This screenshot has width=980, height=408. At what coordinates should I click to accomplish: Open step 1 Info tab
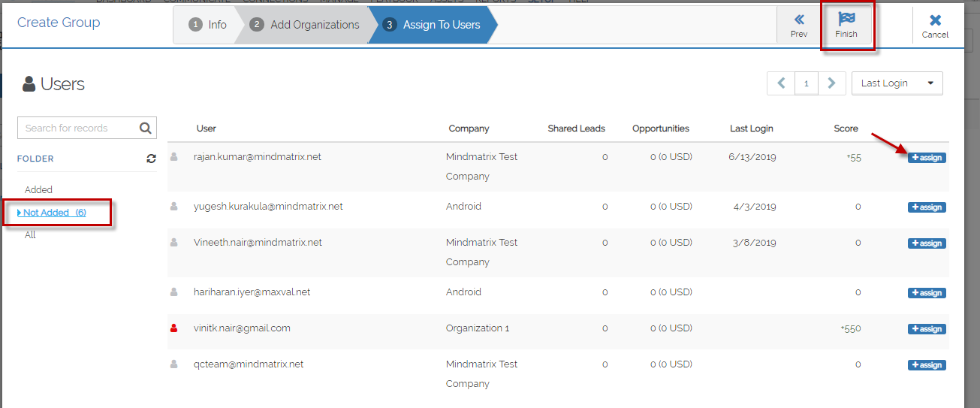[x=208, y=25]
